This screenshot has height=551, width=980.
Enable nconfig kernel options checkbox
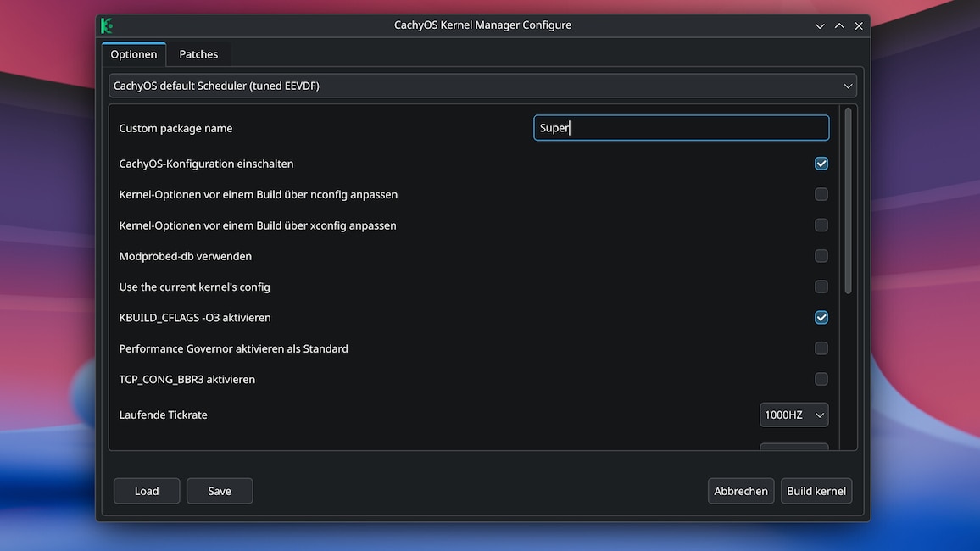click(x=821, y=194)
